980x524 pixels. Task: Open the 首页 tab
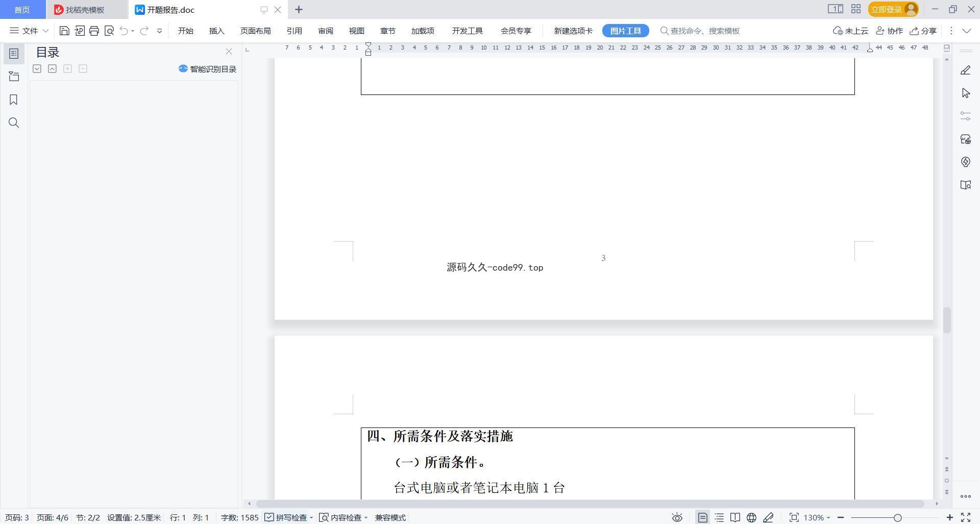pyautogui.click(x=22, y=10)
